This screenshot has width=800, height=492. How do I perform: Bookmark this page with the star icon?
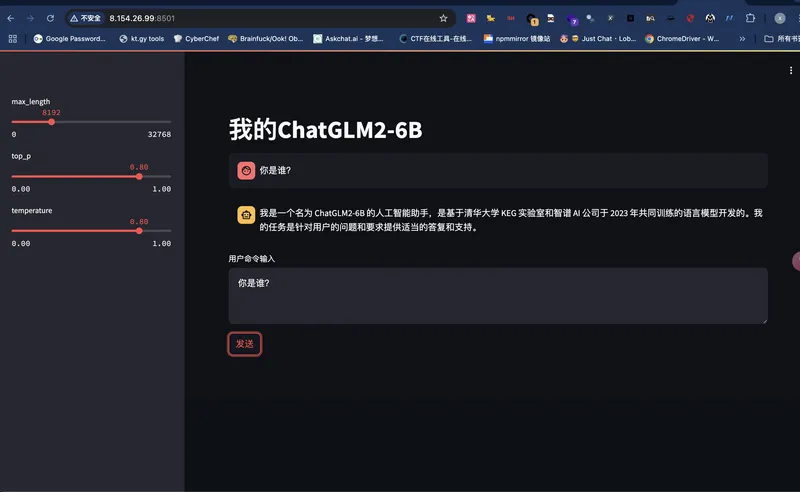coord(443,18)
